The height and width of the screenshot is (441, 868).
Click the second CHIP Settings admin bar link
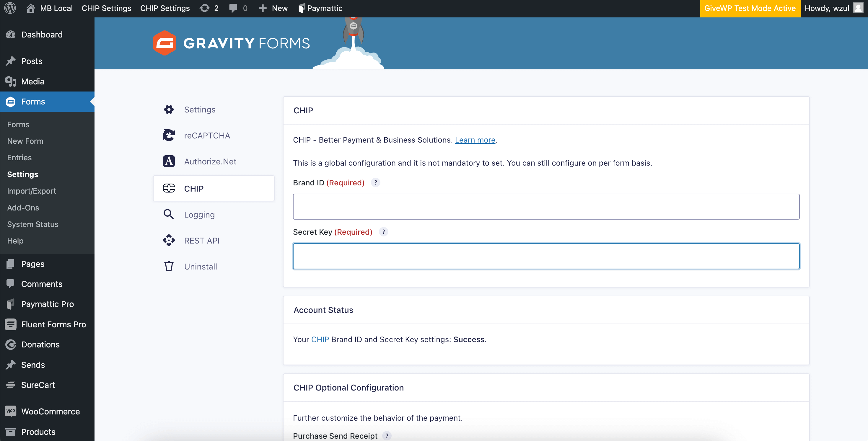click(x=165, y=8)
